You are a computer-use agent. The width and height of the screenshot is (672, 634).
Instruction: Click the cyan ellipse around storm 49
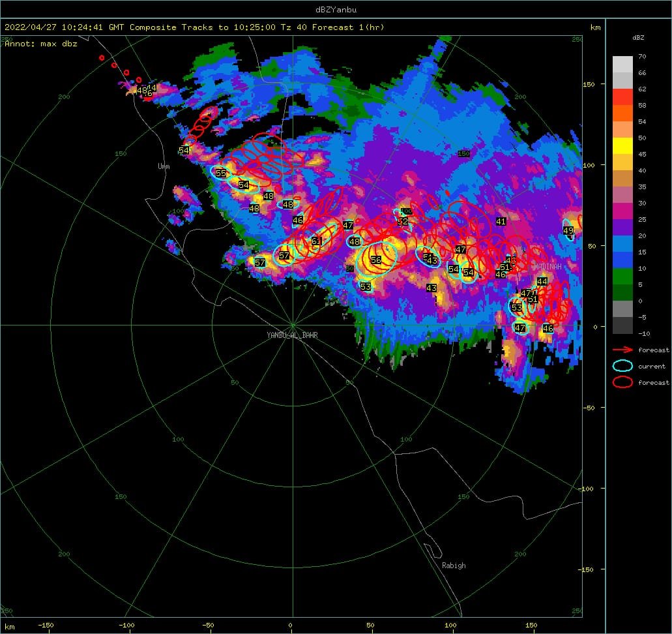[x=568, y=230]
